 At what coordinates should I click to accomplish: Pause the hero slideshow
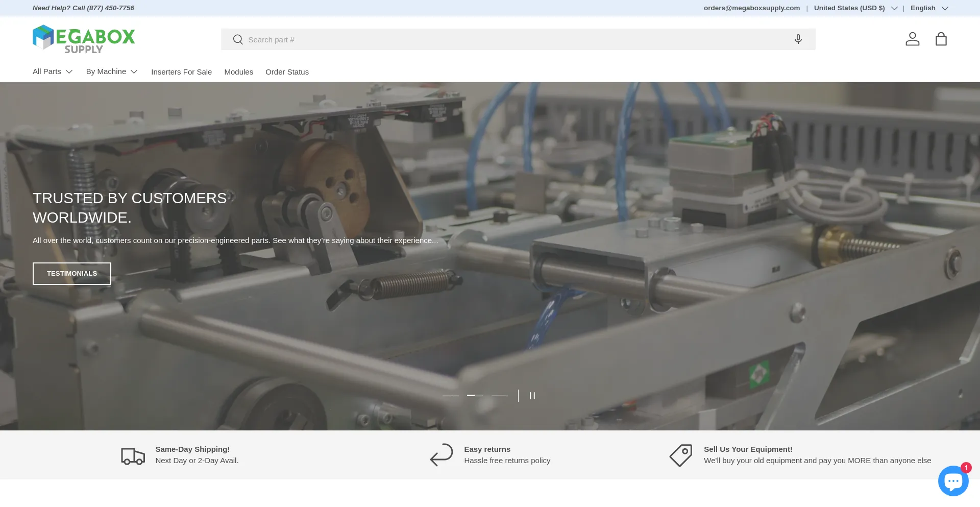pos(532,396)
